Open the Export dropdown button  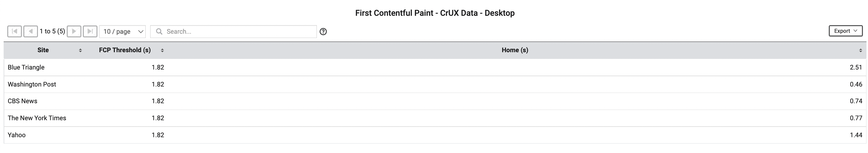[846, 31]
